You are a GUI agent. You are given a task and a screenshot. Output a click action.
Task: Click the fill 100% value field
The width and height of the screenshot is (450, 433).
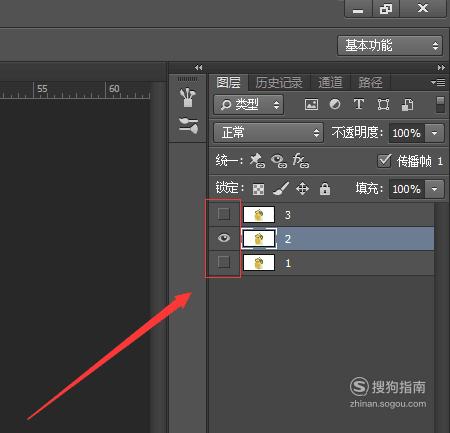coord(407,189)
